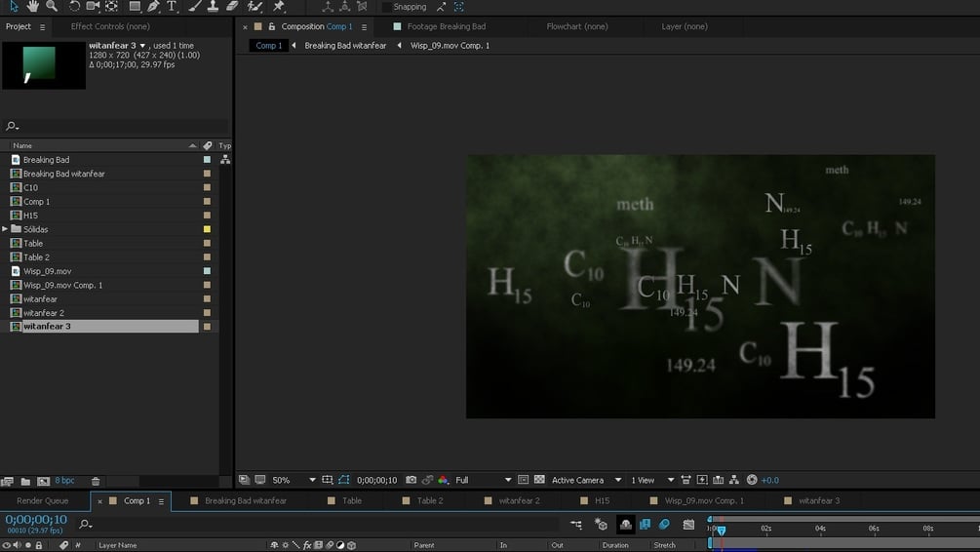Viewport: 980px width, 552px height.
Task: Take a snapshot with the camera icon
Action: point(411,480)
